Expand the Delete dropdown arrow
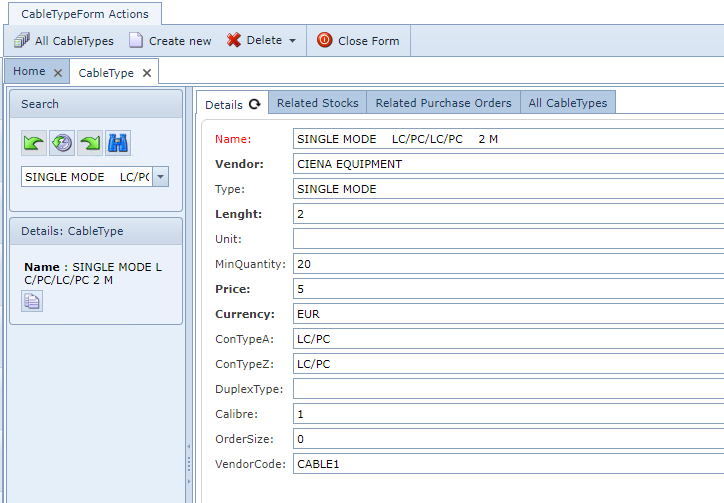The height and width of the screenshot is (503, 724). point(292,41)
